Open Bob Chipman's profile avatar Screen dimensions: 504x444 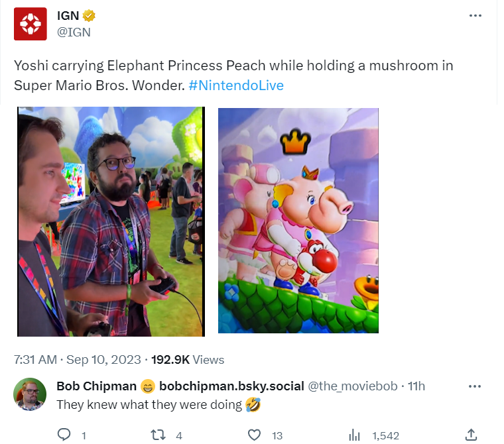coord(30,396)
